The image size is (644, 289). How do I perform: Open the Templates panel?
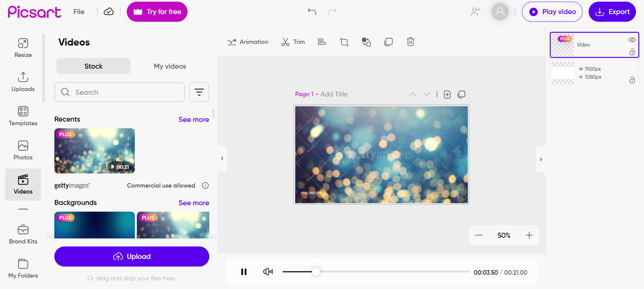tap(23, 116)
